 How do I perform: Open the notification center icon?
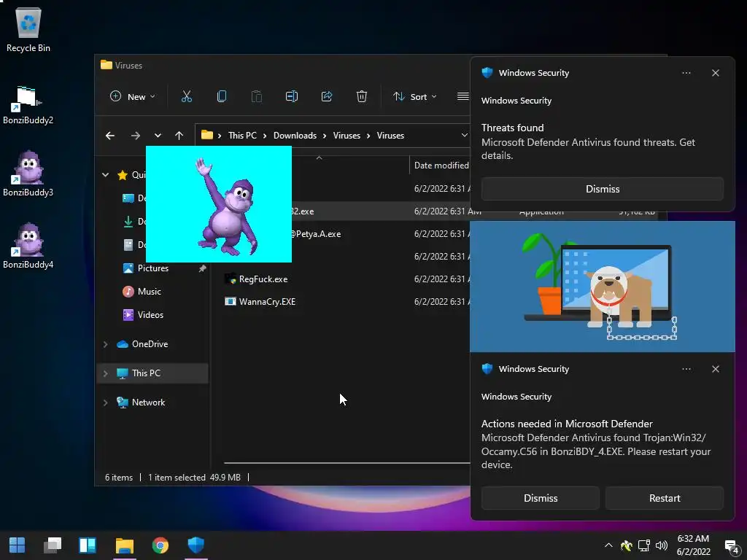[x=731, y=546]
